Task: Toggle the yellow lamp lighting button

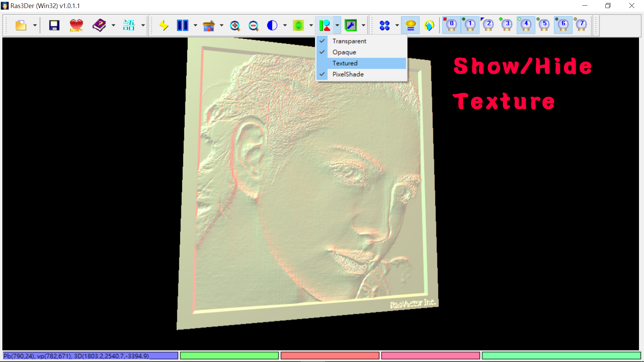Action: click(x=411, y=25)
